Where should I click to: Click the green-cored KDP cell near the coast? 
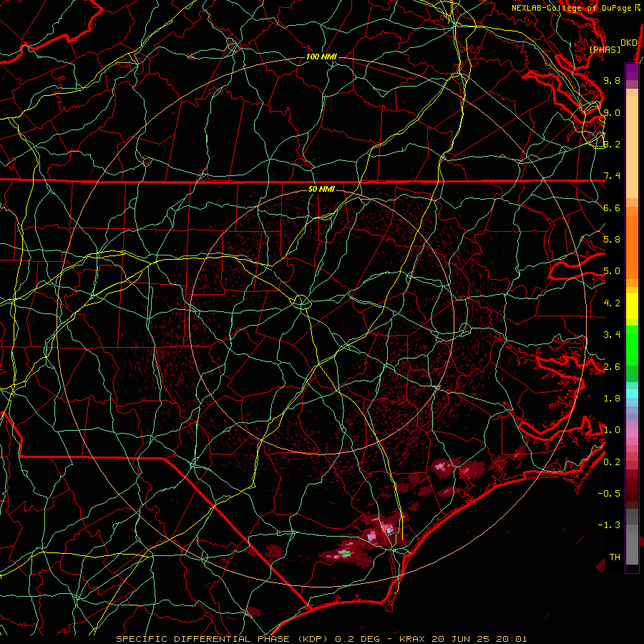tap(346, 555)
